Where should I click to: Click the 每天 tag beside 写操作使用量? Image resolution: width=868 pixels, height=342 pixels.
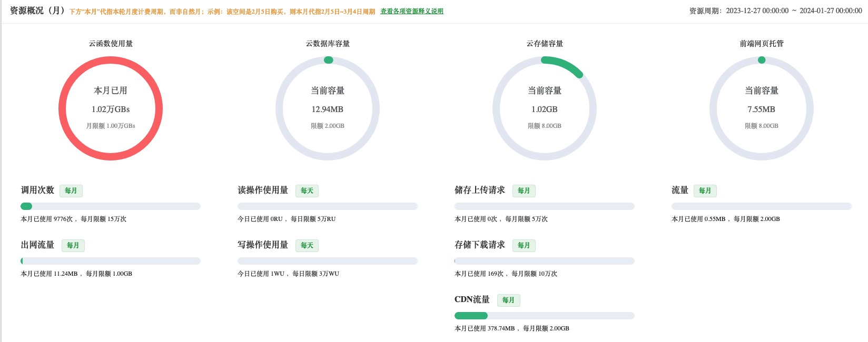(307, 245)
